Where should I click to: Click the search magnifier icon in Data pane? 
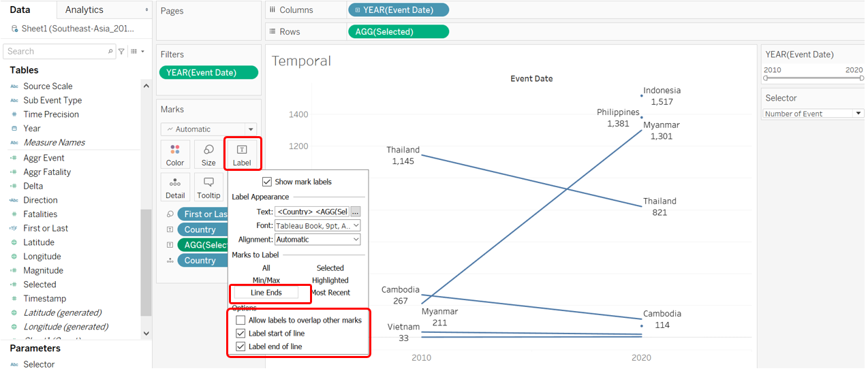coord(110,52)
